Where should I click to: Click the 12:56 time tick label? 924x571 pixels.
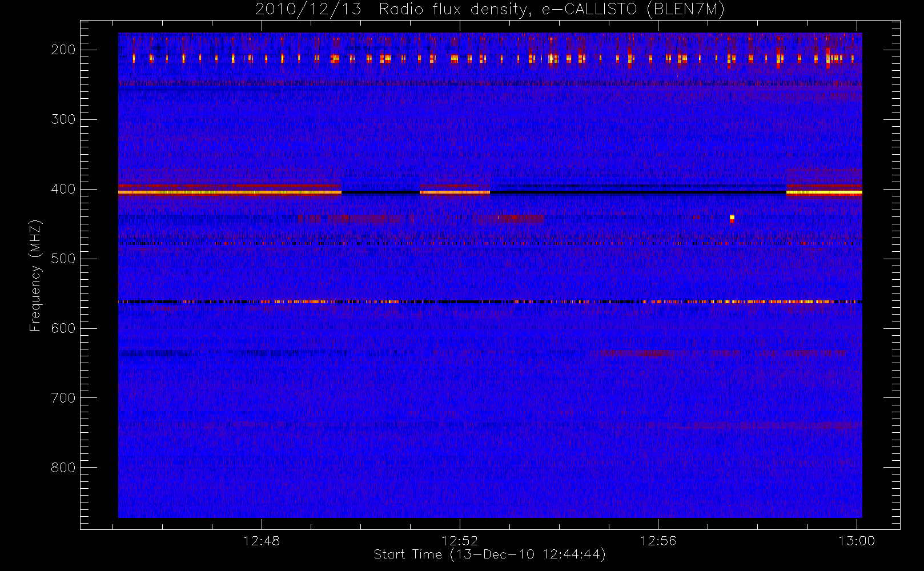click(658, 541)
